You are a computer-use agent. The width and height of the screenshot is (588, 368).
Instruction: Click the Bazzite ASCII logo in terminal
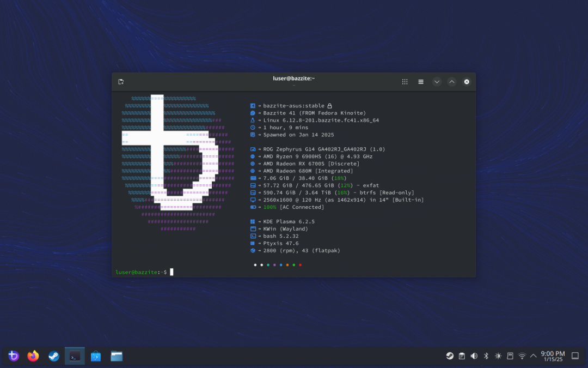coord(177,163)
